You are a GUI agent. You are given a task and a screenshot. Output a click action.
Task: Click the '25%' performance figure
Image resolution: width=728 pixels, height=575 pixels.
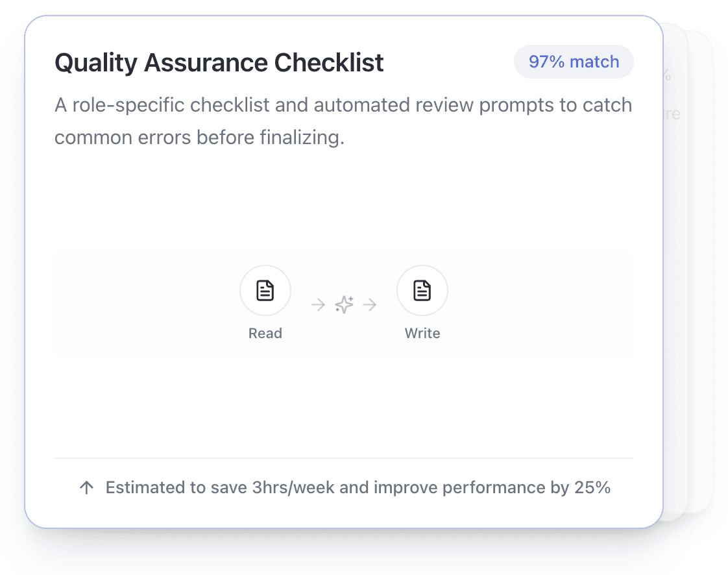coord(592,488)
